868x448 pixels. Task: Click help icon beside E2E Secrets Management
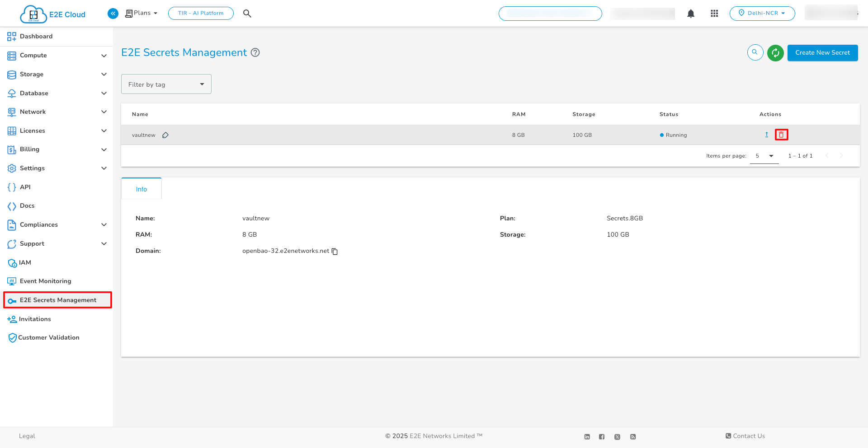pos(255,52)
